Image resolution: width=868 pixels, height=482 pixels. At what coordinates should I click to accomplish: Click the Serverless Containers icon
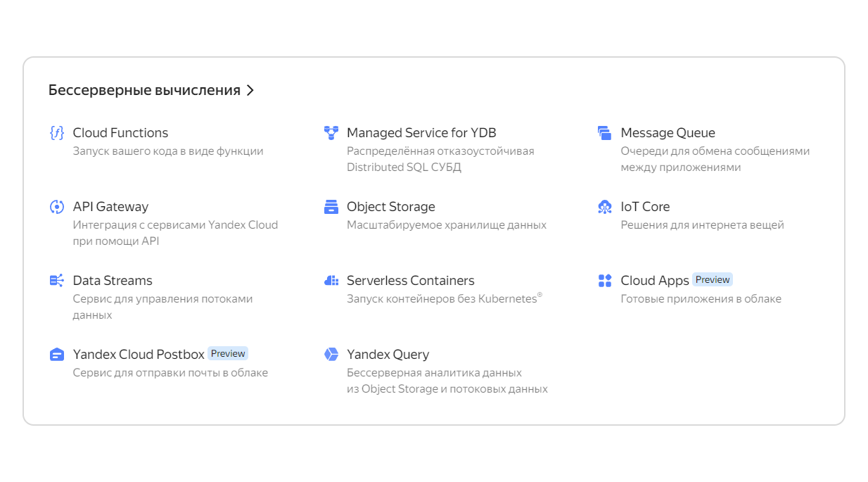(x=331, y=281)
